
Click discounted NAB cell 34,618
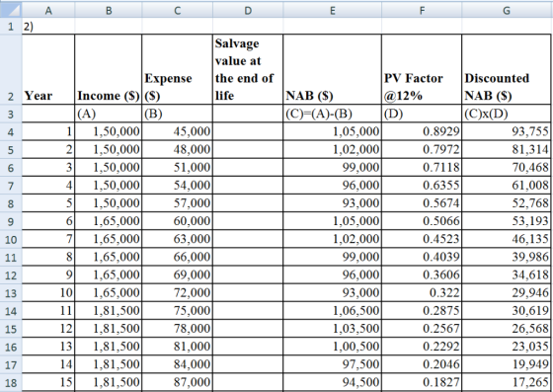tap(507, 274)
